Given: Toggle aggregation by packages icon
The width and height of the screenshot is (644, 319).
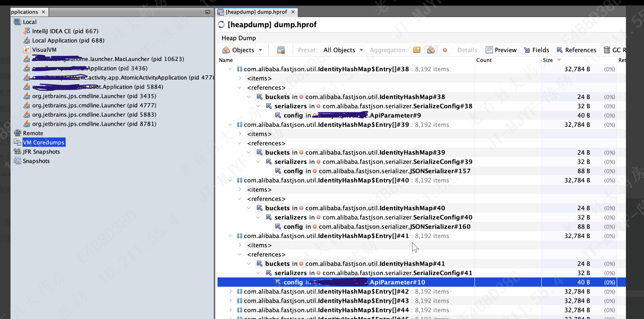Looking at the screenshot, I should pos(417,50).
